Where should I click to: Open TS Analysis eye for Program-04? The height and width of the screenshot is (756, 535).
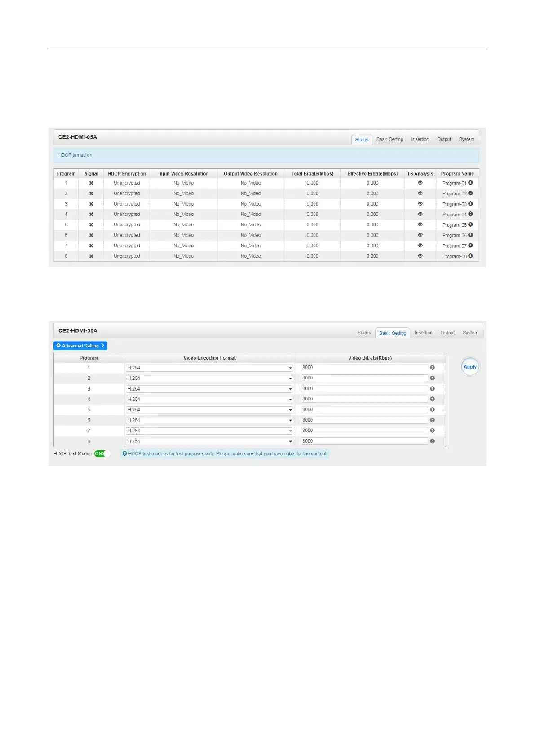(x=420, y=214)
